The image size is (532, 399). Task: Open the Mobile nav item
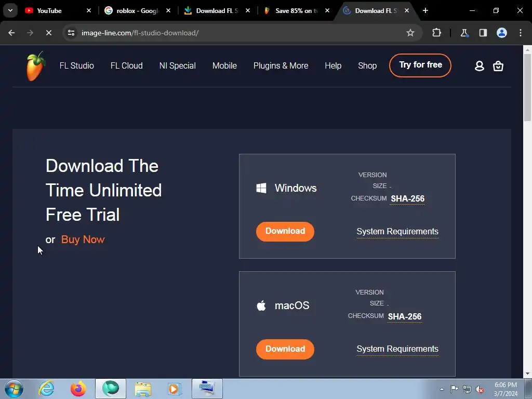[224, 65]
